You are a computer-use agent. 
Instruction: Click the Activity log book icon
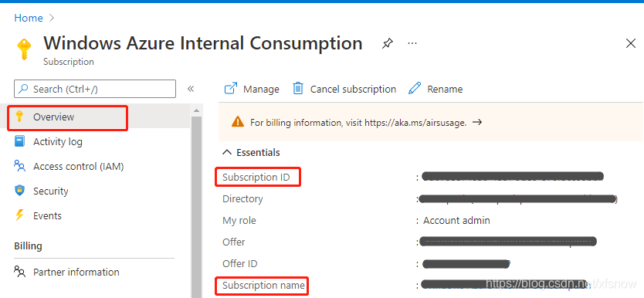pyautogui.click(x=20, y=141)
